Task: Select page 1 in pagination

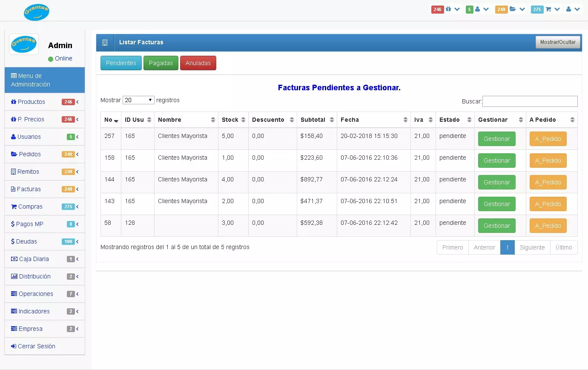Action: click(x=508, y=247)
